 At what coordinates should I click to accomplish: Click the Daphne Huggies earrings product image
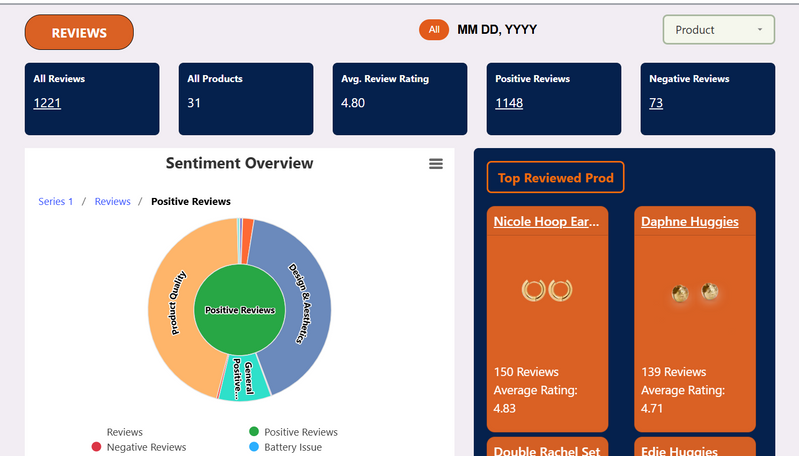click(695, 292)
